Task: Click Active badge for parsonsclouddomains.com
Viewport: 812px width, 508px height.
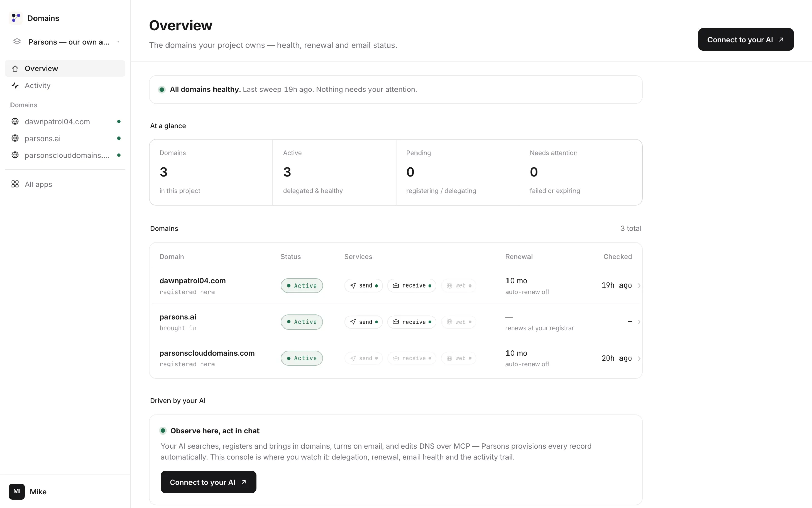Action: (x=302, y=358)
